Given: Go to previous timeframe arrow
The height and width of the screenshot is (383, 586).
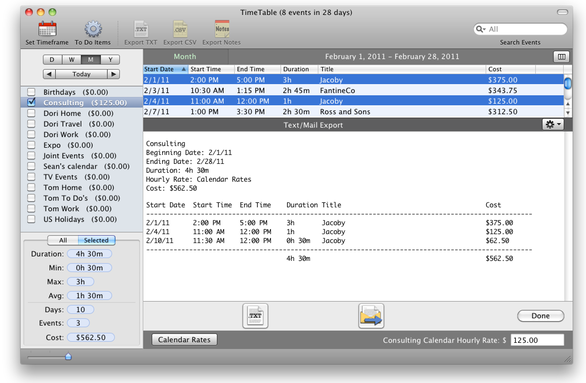Looking at the screenshot, I should [49, 74].
